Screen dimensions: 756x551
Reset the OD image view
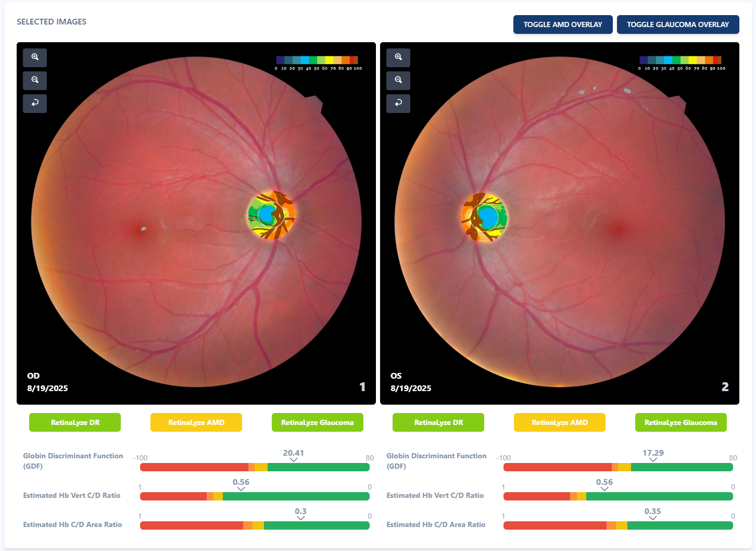pyautogui.click(x=35, y=103)
